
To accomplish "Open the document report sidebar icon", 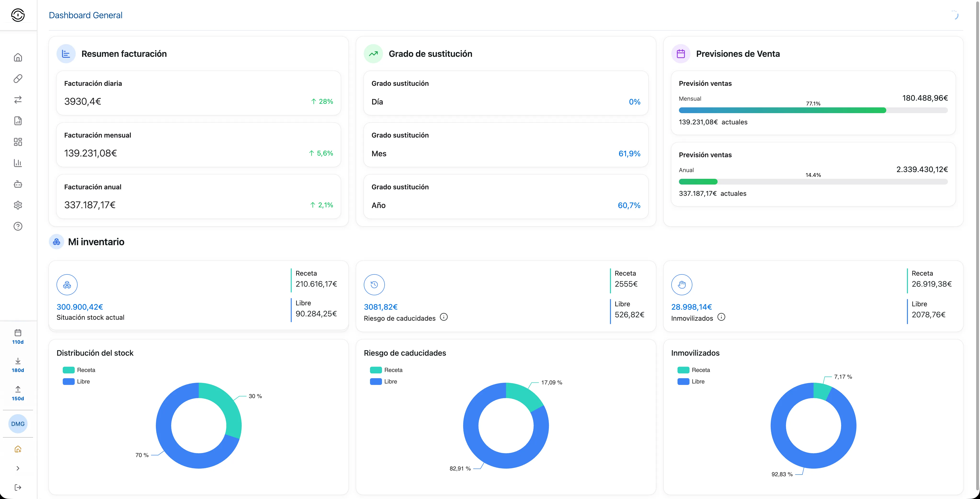I will click(x=18, y=121).
